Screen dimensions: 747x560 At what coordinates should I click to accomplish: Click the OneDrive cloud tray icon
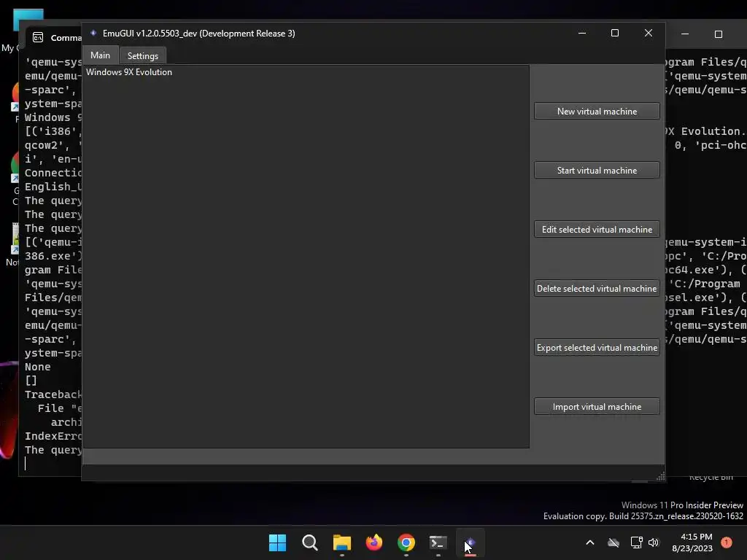pyautogui.click(x=613, y=542)
